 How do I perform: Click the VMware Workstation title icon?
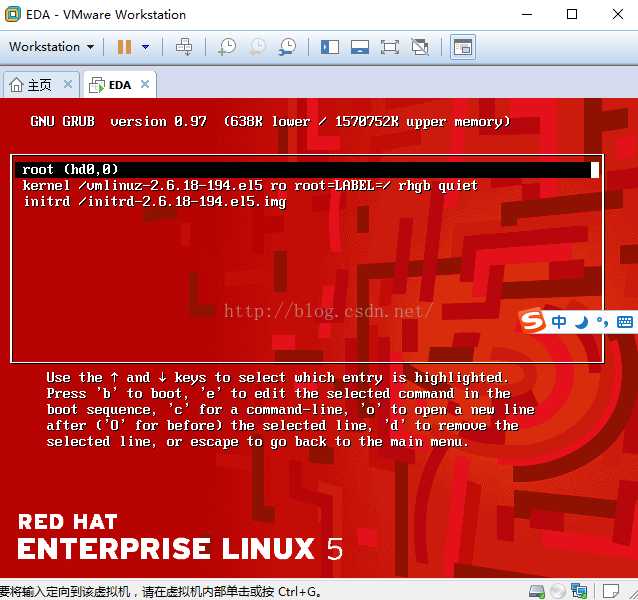point(13,14)
